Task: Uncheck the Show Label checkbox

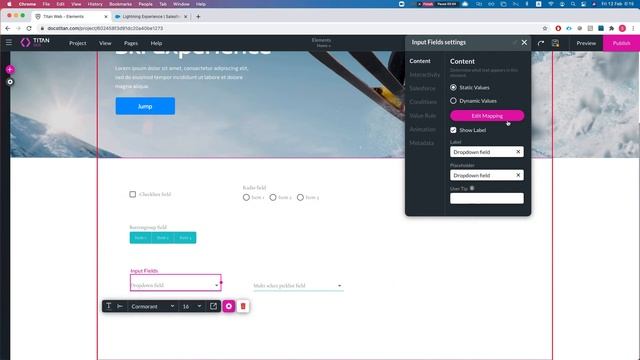Action: click(453, 130)
